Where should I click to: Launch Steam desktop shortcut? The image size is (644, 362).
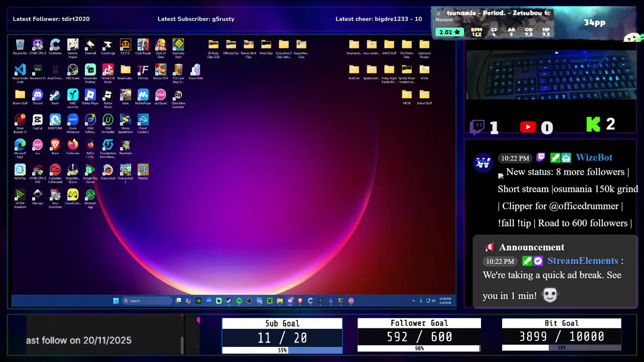coord(55,97)
